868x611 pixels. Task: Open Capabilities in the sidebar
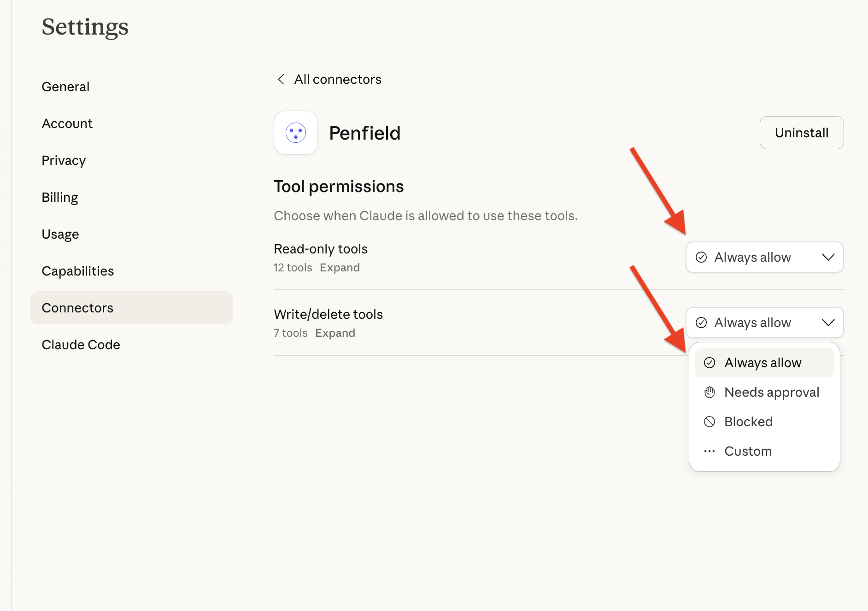(x=132, y=271)
